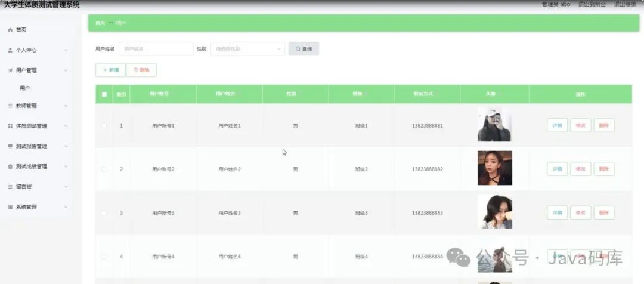Image resolution: width=644 pixels, height=284 pixels.
Task: Sort by the 用户姓名 column header
Action: (229, 94)
